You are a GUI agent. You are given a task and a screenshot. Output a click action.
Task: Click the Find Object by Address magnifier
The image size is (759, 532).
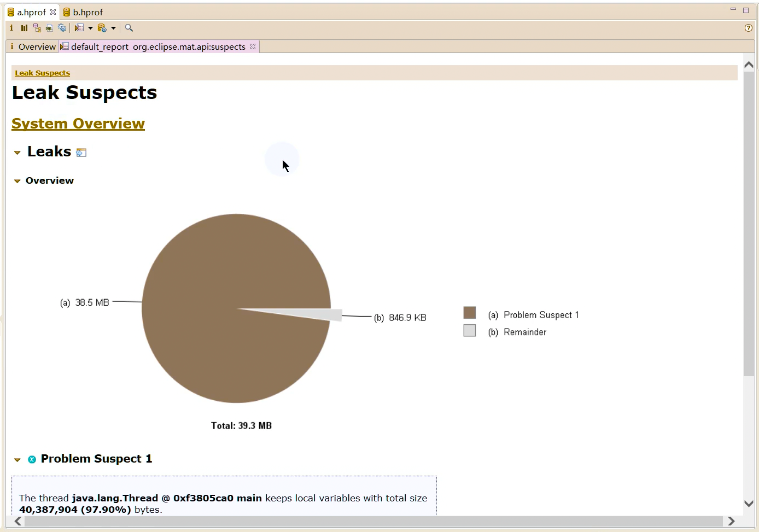point(129,28)
